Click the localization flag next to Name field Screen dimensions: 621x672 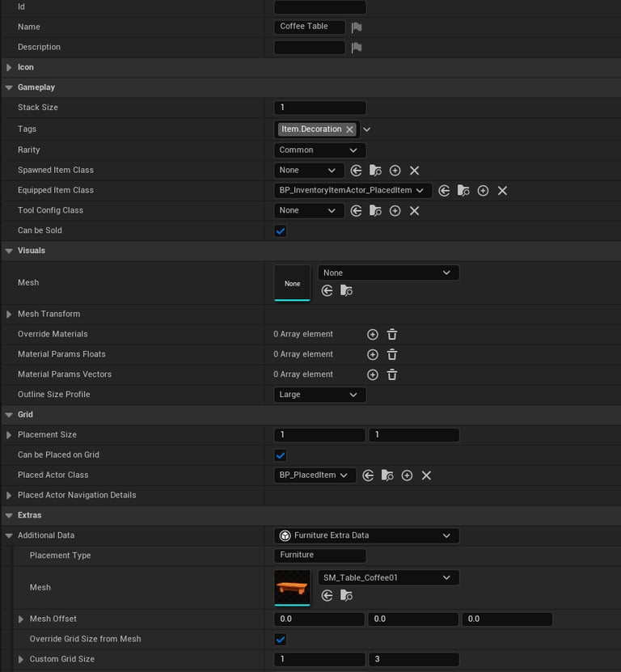(x=357, y=27)
